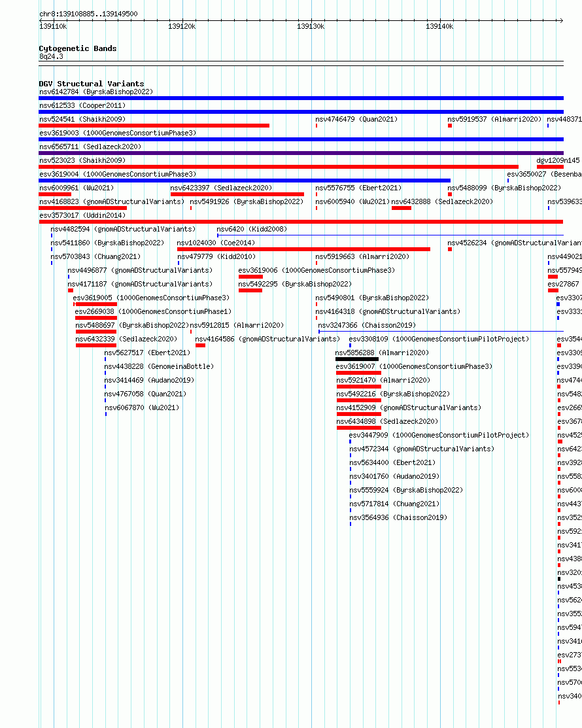Click nsv5559924 (ByrskaBishop2022) label
This screenshot has width=582, height=728.
click(x=406, y=491)
